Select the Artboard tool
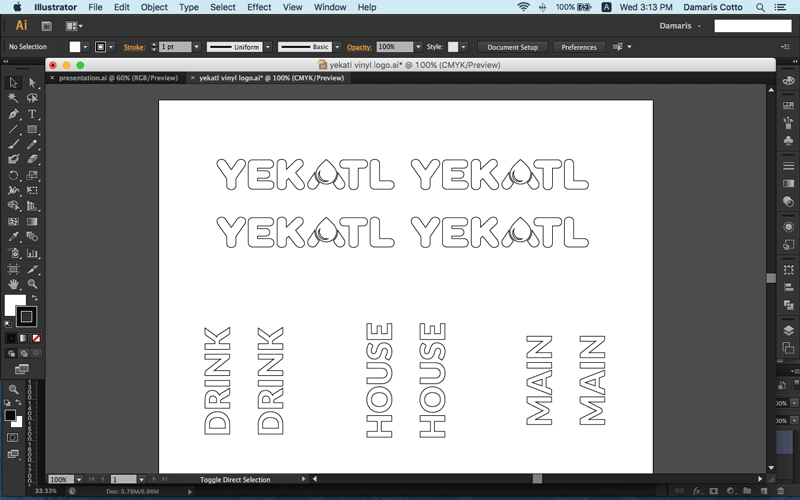Image resolution: width=800 pixels, height=500 pixels. 13,269
